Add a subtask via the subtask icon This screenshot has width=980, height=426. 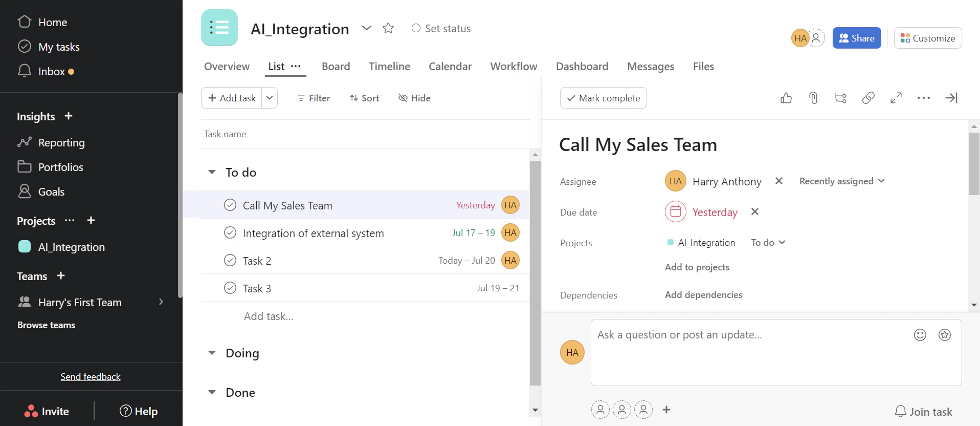[x=841, y=98]
